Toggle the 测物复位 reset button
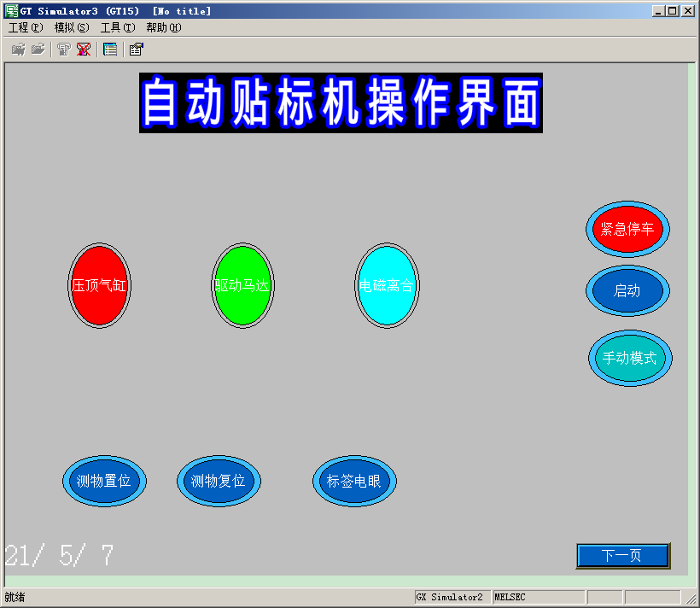 click(219, 481)
